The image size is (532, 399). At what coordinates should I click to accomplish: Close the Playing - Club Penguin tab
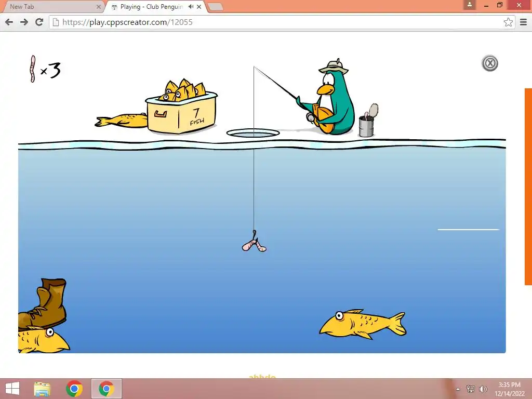pyautogui.click(x=199, y=6)
